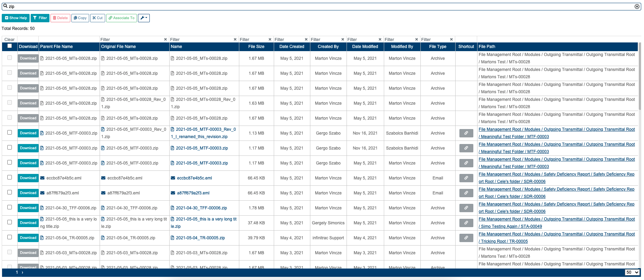
Task: Clear the Created By filter with its X
Action: [343, 39]
